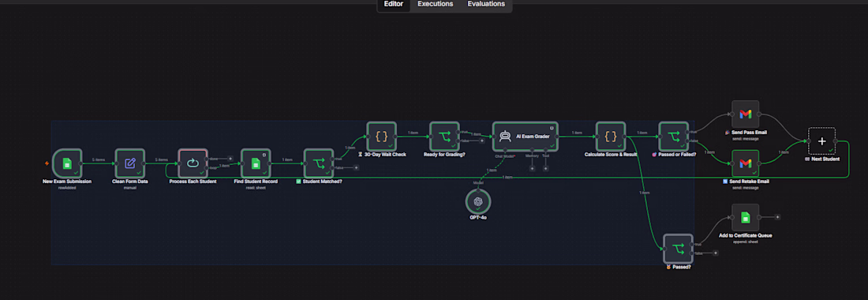The width and height of the screenshot is (868, 300).
Task: Open the Calculate Score & Result code node
Action: tap(611, 136)
